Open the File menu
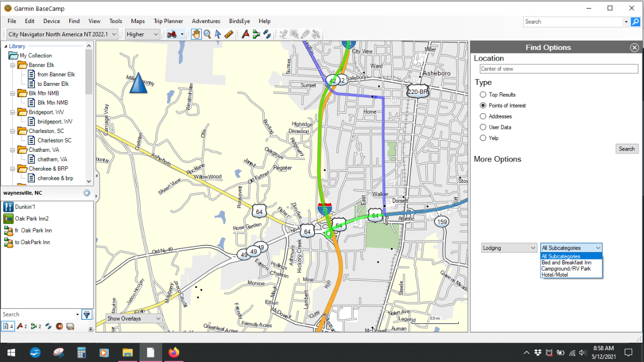This screenshot has width=644, height=362. [12, 21]
